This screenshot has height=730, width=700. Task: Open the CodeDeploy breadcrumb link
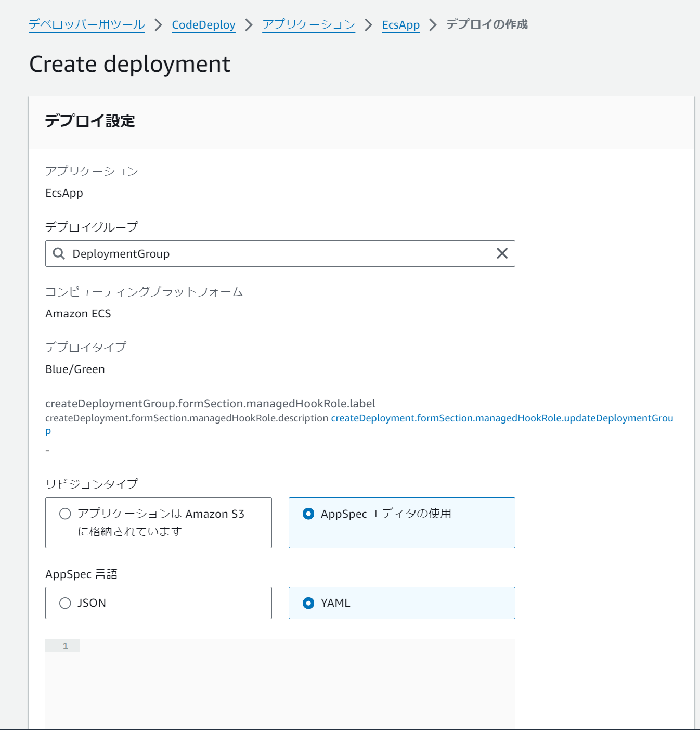tap(203, 24)
